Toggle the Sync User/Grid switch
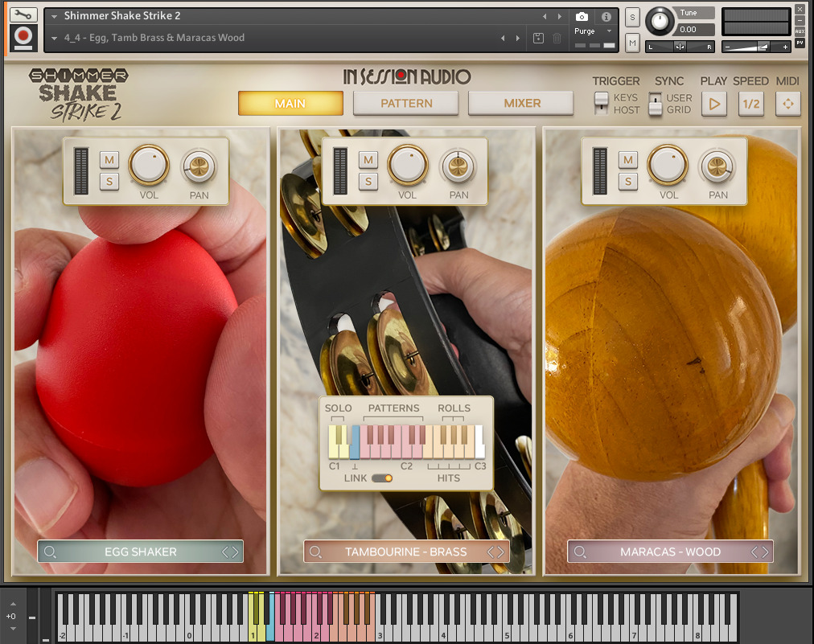The height and width of the screenshot is (644, 814). [x=656, y=104]
